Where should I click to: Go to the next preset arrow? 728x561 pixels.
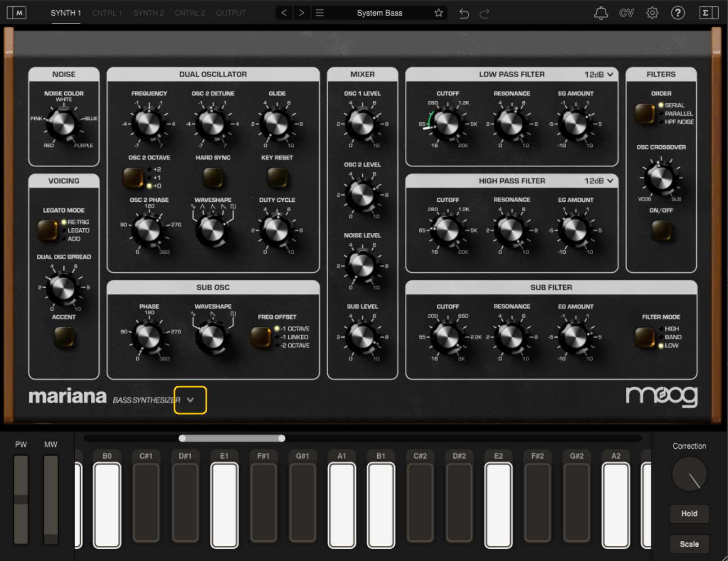(x=302, y=13)
